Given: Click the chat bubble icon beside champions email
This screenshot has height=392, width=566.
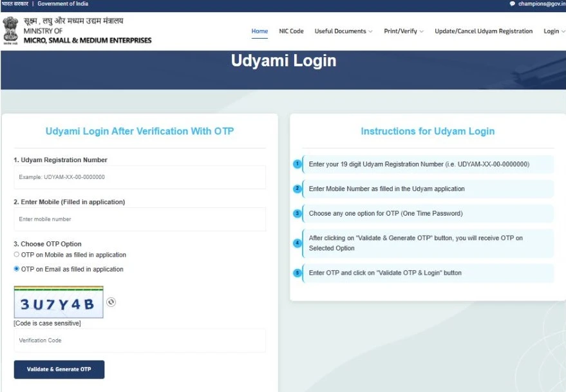Looking at the screenshot, I should [x=512, y=4].
